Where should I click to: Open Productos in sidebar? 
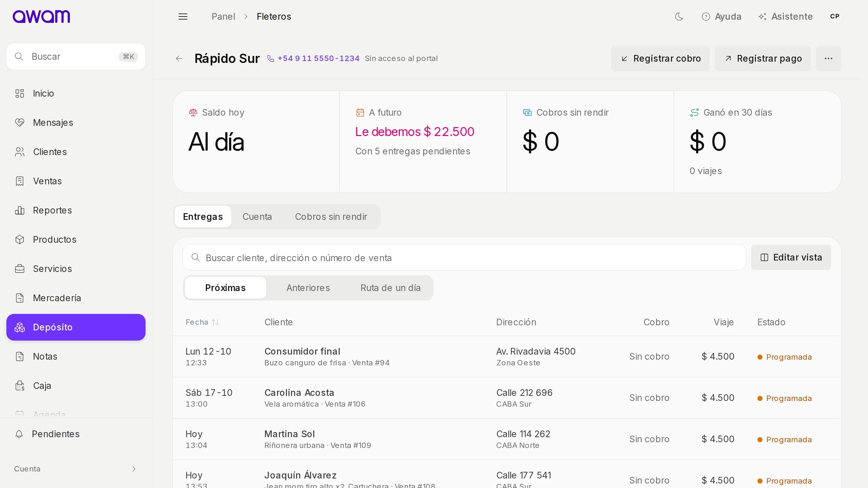[x=76, y=240]
